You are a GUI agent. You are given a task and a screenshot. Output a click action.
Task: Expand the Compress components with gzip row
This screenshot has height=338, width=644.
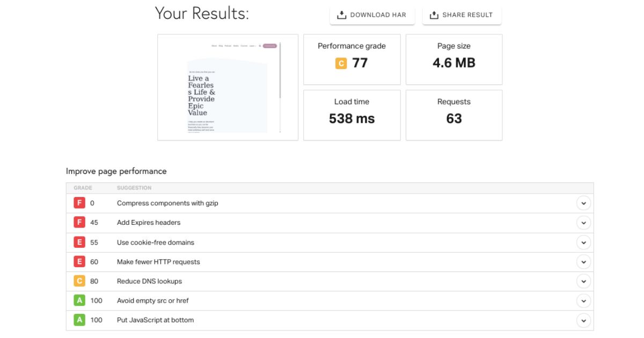(583, 203)
